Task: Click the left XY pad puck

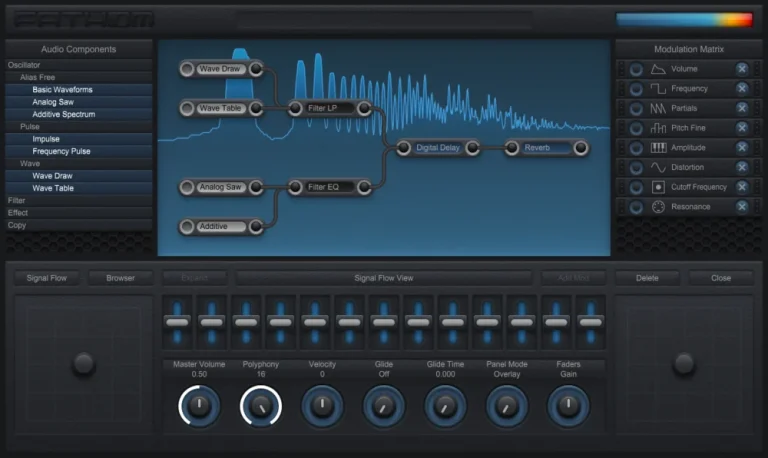Action: coord(83,364)
